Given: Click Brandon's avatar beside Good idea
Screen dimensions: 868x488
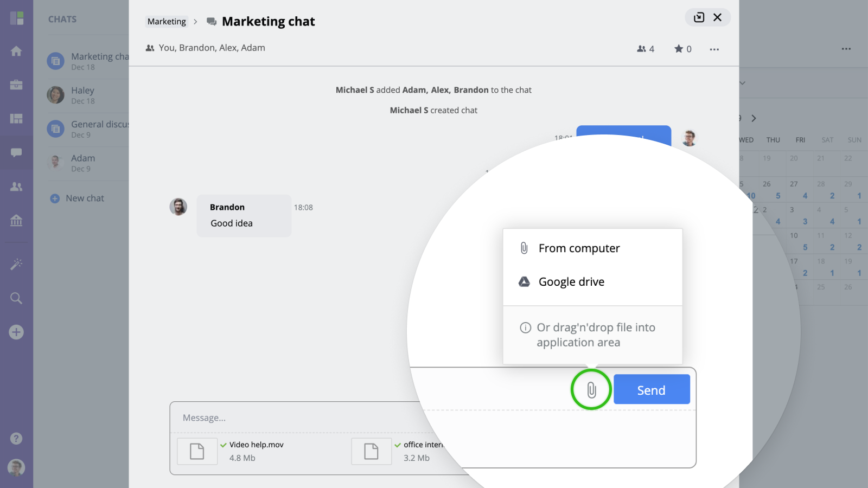Looking at the screenshot, I should tap(178, 207).
